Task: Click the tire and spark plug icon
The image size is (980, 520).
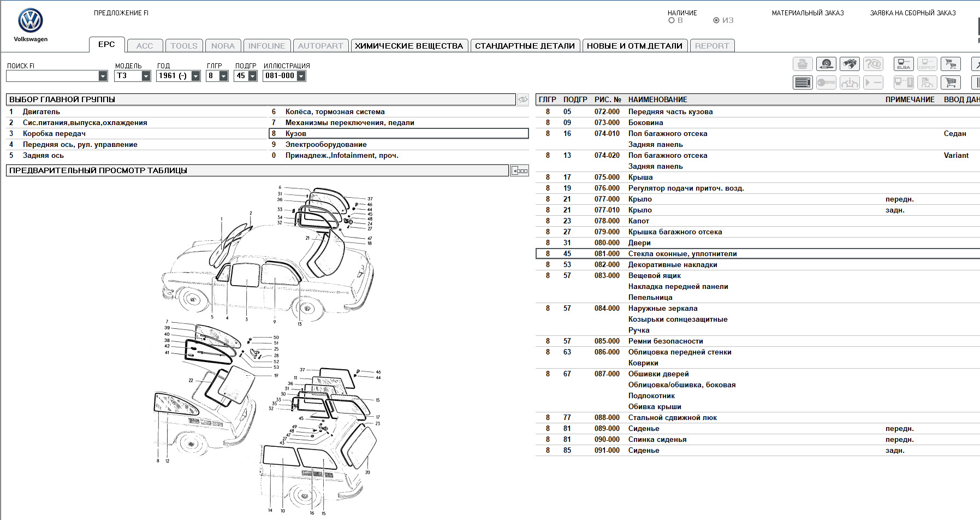Action: tap(825, 64)
